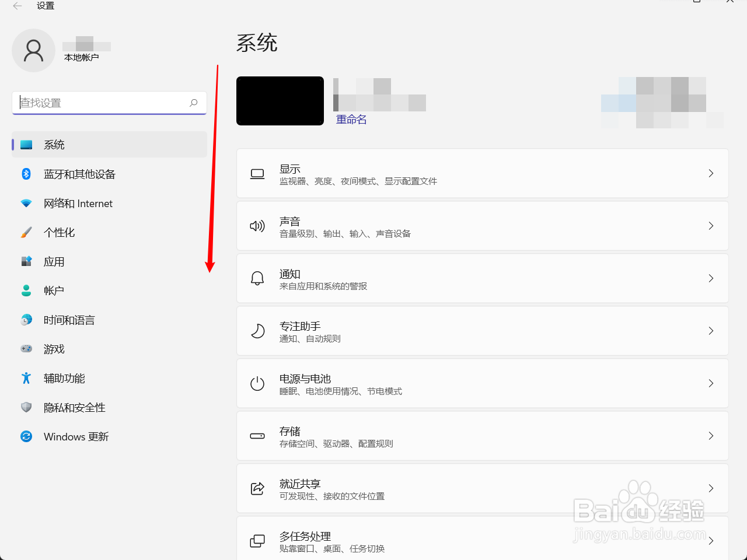Click the 游戏 gamepad icon
Viewport: 747px width, 560px height.
pos(26,349)
